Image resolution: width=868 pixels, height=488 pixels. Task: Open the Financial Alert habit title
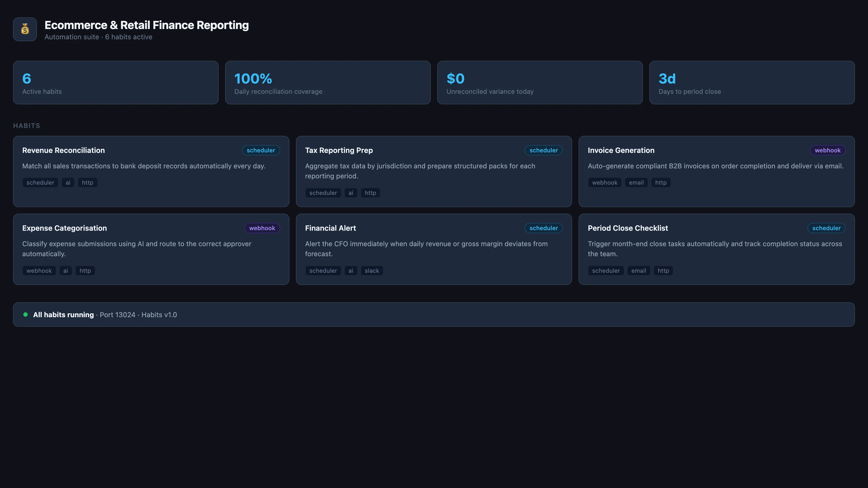[x=330, y=228]
